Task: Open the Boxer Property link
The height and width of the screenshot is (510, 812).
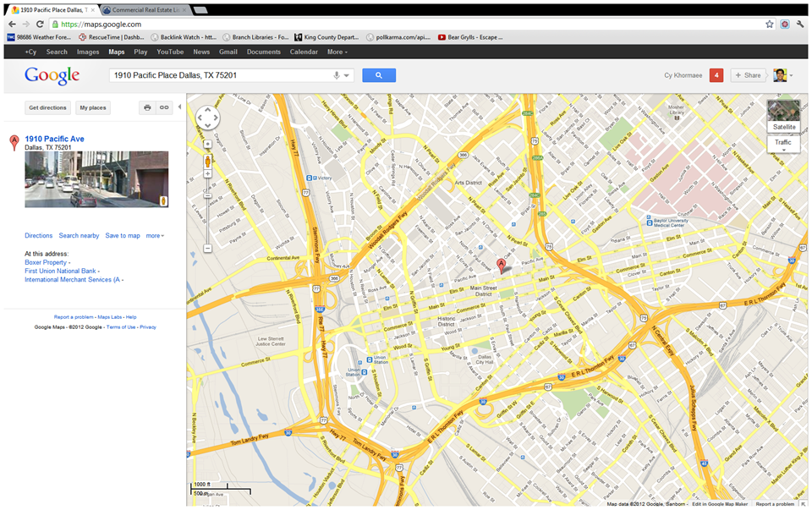Action: pos(46,262)
